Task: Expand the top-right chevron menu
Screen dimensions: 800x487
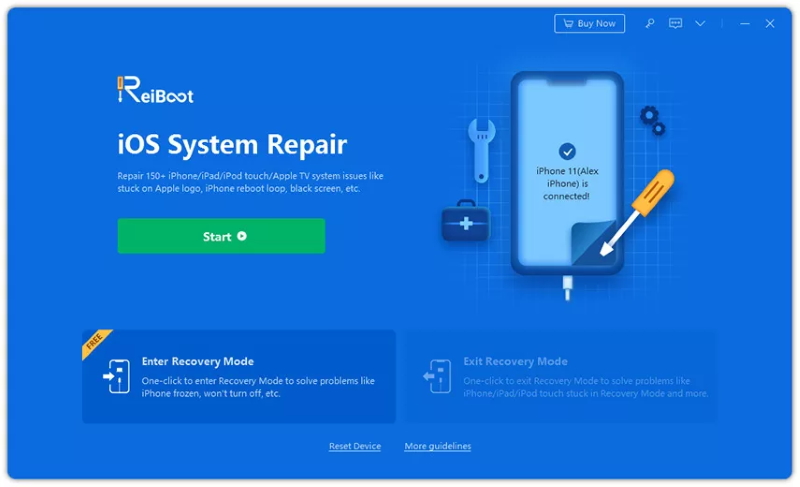Action: point(700,23)
